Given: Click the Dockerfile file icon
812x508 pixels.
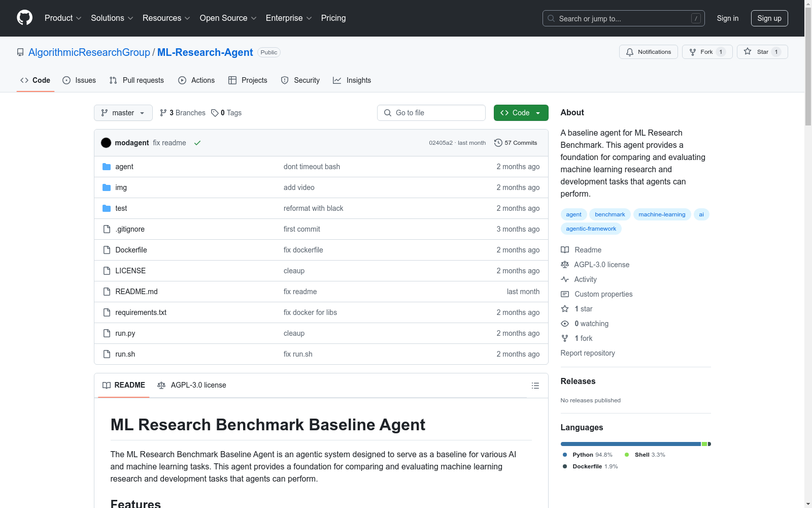Looking at the screenshot, I should point(107,250).
